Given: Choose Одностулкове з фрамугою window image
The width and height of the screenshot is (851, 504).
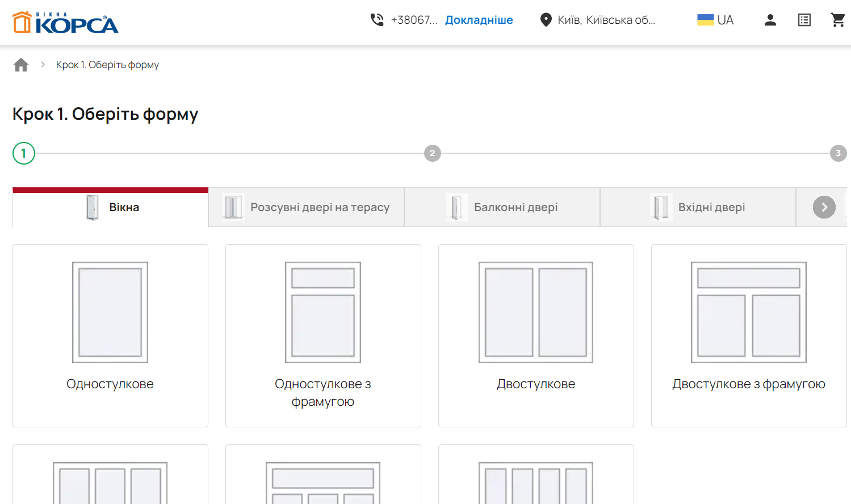Looking at the screenshot, I should tap(323, 312).
